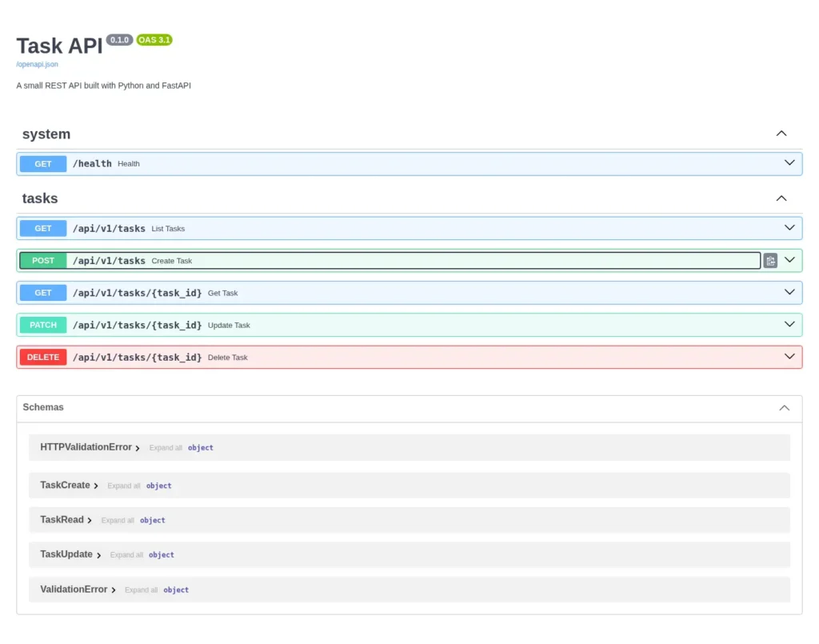Image resolution: width=819 pixels, height=644 pixels.
Task: Click the GET badge of Get Task
Action: click(43, 293)
